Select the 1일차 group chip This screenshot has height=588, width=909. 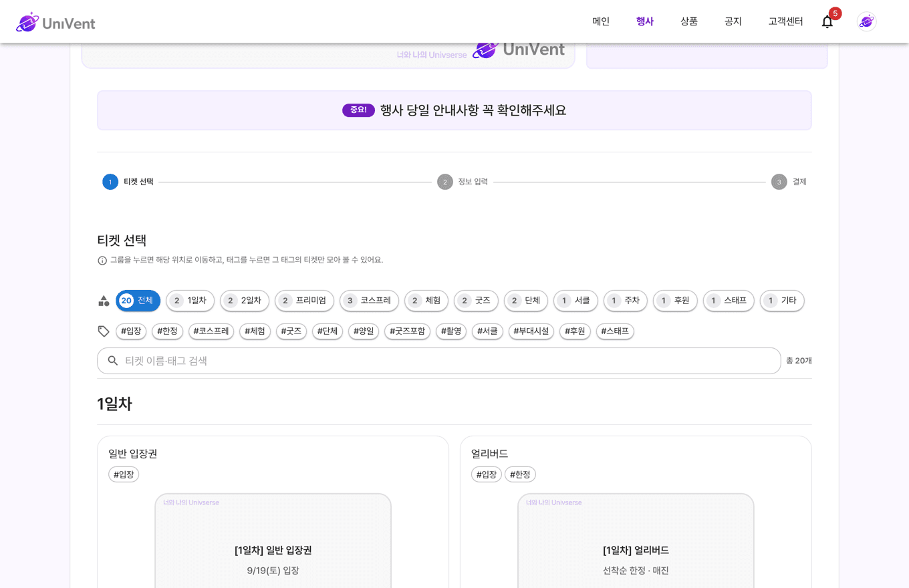tap(190, 301)
